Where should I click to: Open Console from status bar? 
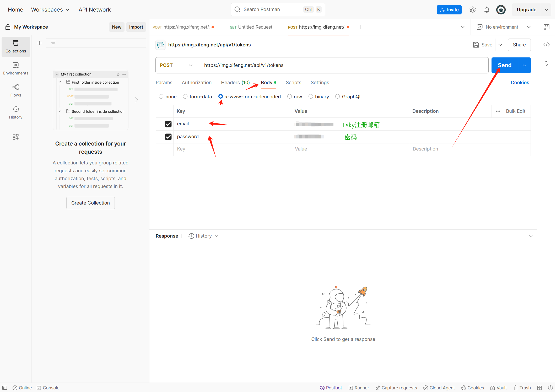click(x=48, y=388)
